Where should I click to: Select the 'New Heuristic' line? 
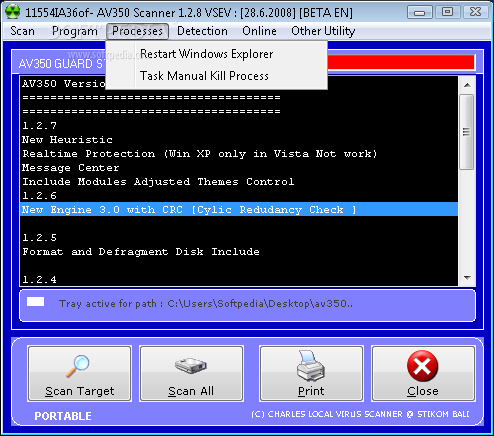[239, 139]
